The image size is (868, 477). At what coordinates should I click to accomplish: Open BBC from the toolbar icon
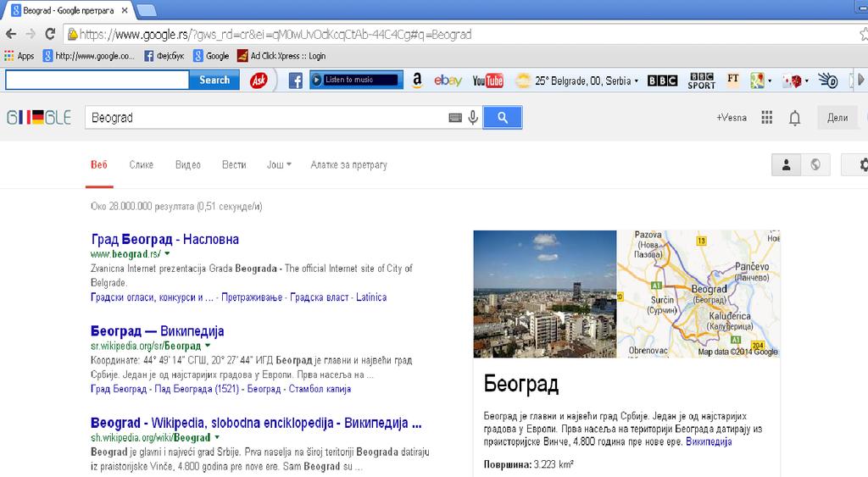[663, 80]
